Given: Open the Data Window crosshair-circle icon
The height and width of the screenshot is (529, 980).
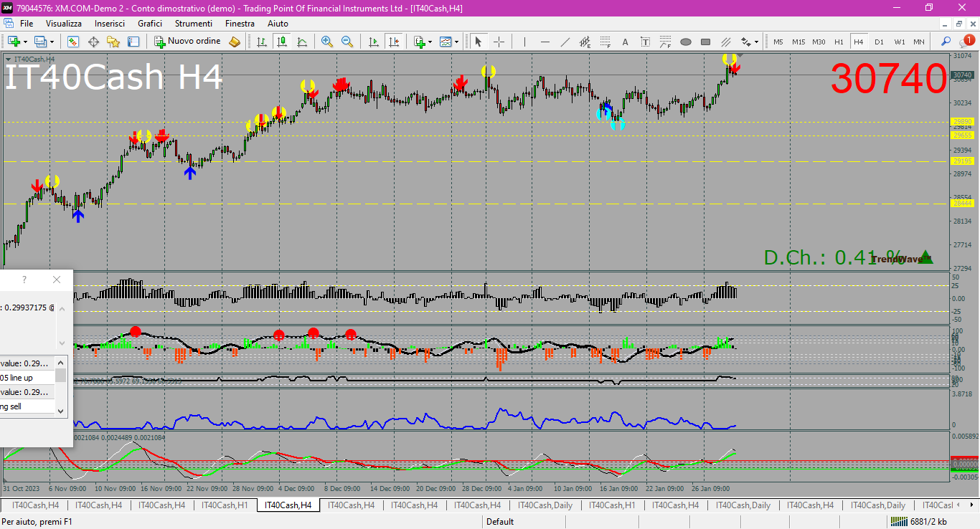Looking at the screenshot, I should [x=93, y=42].
